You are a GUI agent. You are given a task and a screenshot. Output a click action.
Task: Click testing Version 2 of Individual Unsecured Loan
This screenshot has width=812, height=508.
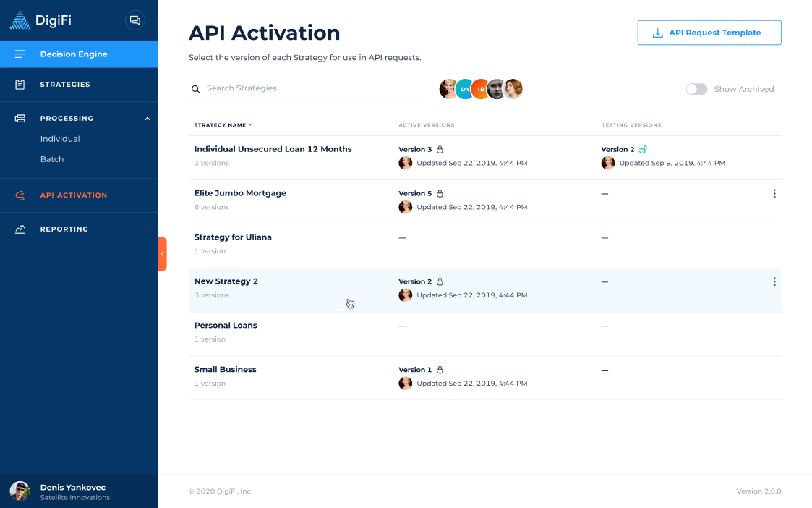click(x=617, y=149)
